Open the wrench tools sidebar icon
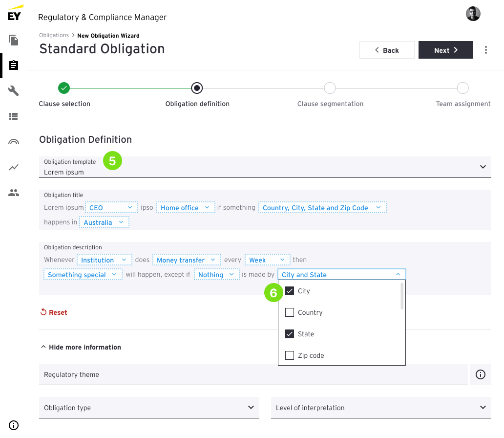This screenshot has width=504, height=438. coord(14,91)
